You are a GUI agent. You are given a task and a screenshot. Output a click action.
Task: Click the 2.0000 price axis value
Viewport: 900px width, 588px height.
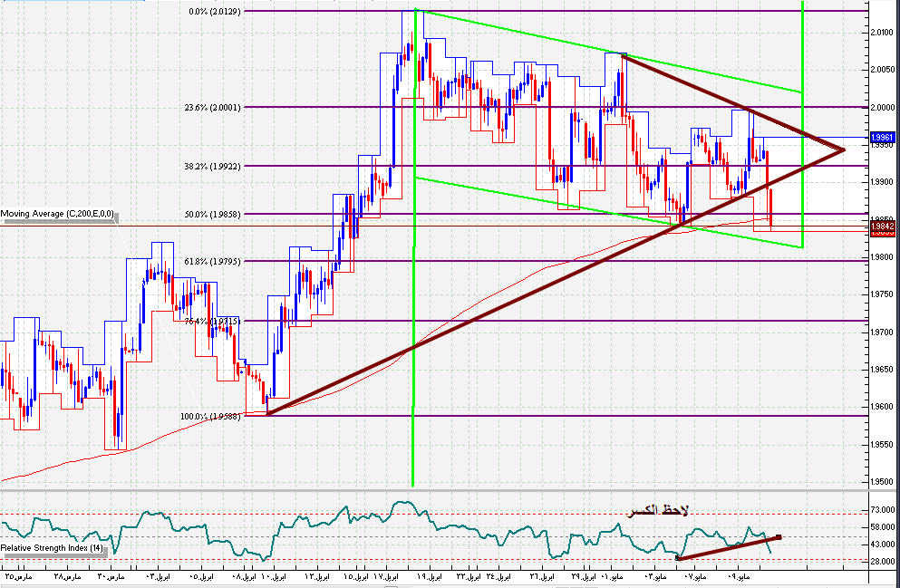(882, 108)
